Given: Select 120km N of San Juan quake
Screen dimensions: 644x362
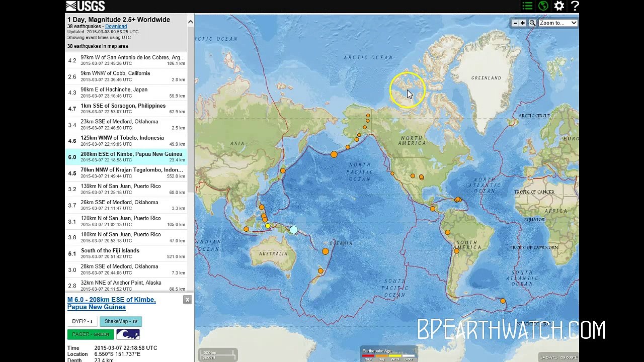Looking at the screenshot, I should pos(126,221).
